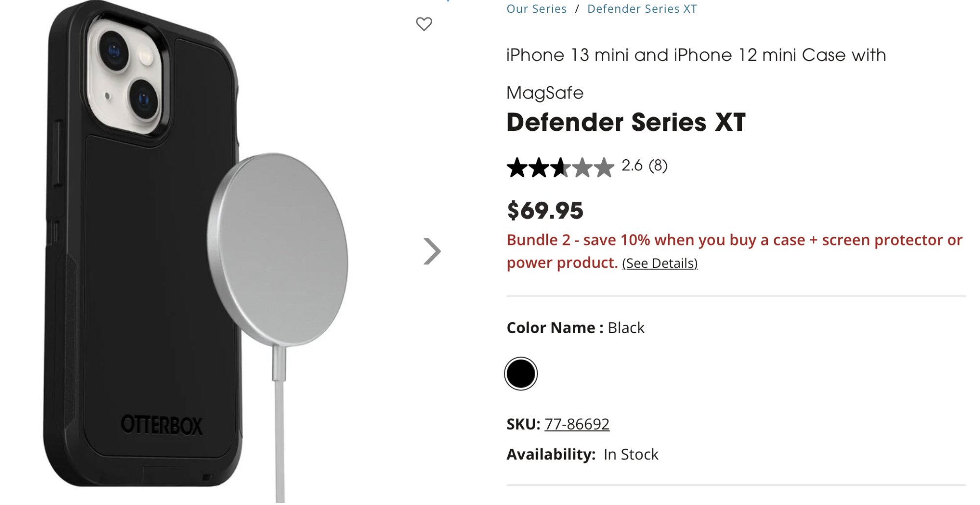Click the MagSafe charger puck in image
The image size is (980, 505).
point(278,249)
